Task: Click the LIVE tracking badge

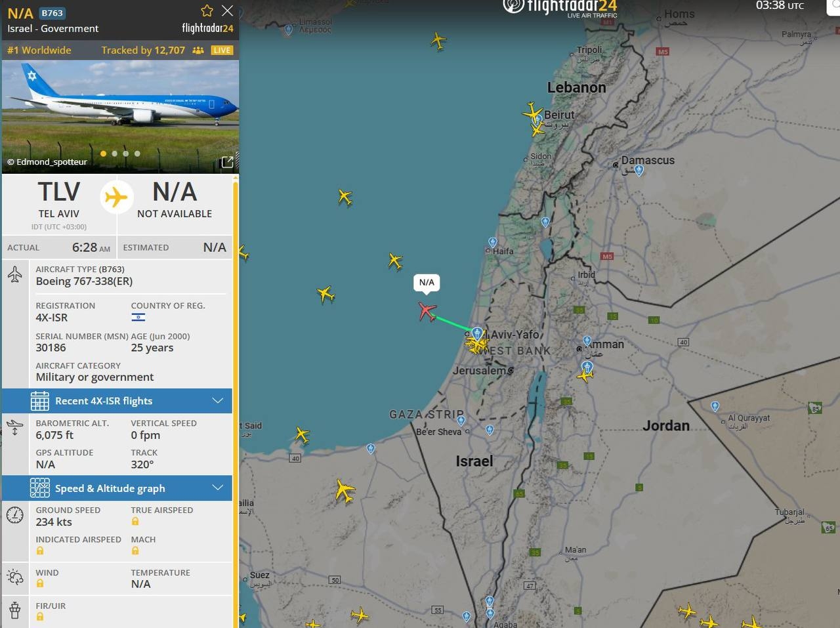Action: (x=222, y=51)
